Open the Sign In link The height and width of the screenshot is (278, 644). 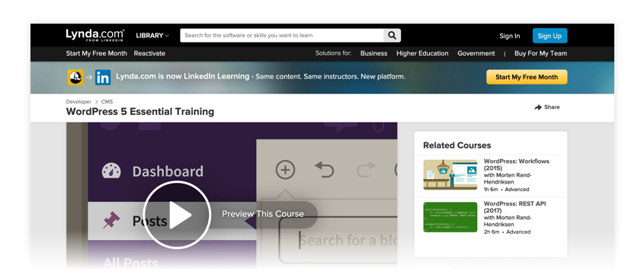pyautogui.click(x=510, y=36)
